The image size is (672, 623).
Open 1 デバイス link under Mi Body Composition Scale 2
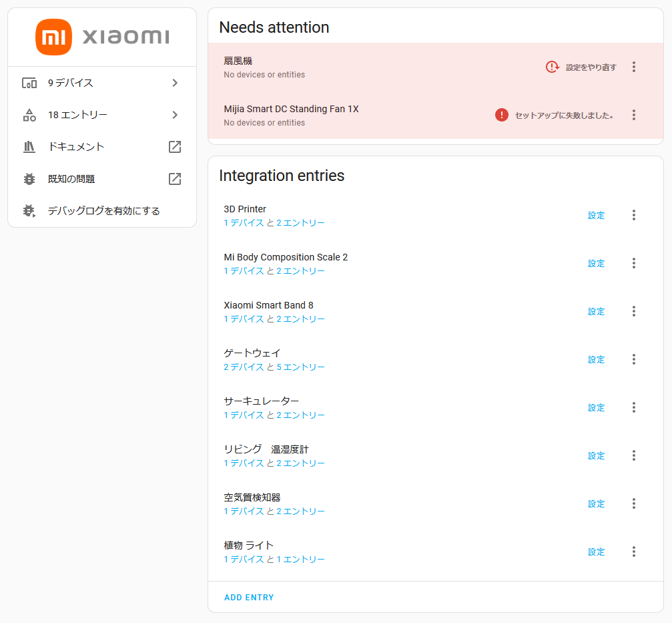tap(244, 270)
